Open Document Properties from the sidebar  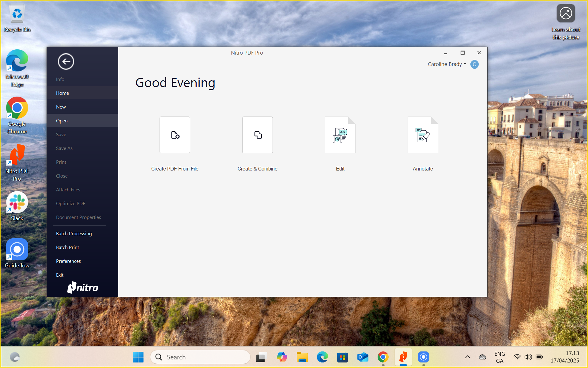(82, 217)
